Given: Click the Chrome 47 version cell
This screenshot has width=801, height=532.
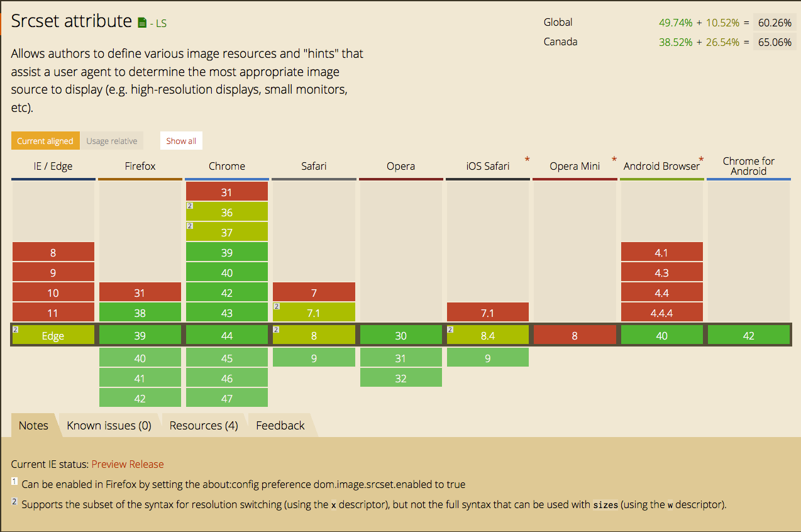Looking at the screenshot, I should click(227, 398).
